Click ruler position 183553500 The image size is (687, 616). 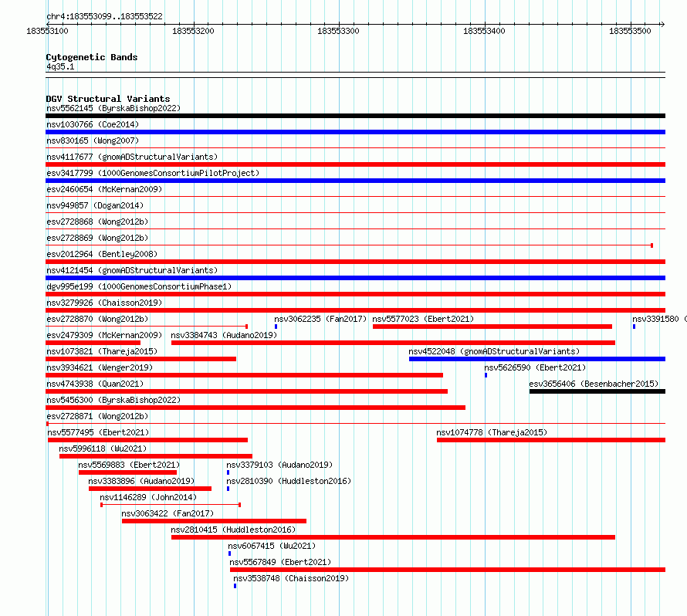click(630, 31)
